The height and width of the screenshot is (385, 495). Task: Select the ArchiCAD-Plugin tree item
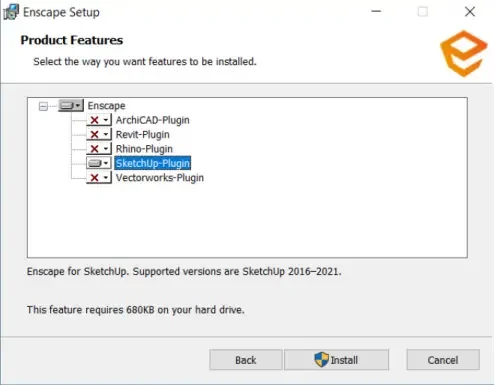[x=152, y=120]
